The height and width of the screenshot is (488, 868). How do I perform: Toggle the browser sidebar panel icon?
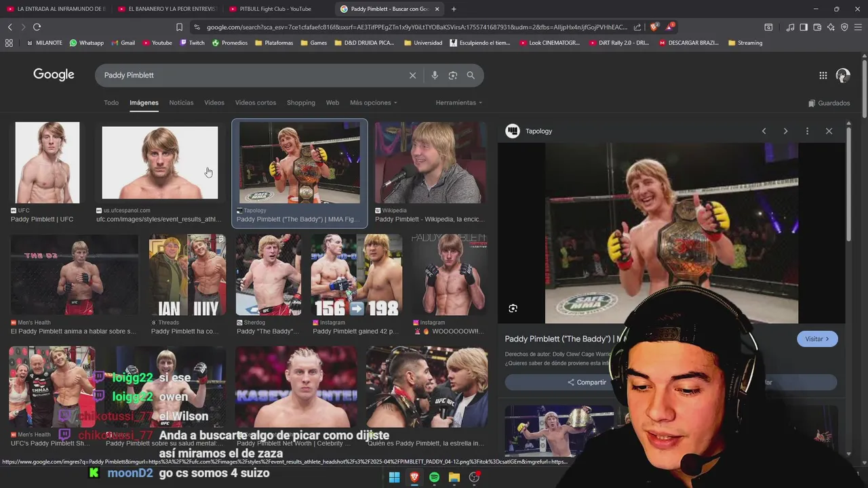(x=804, y=27)
